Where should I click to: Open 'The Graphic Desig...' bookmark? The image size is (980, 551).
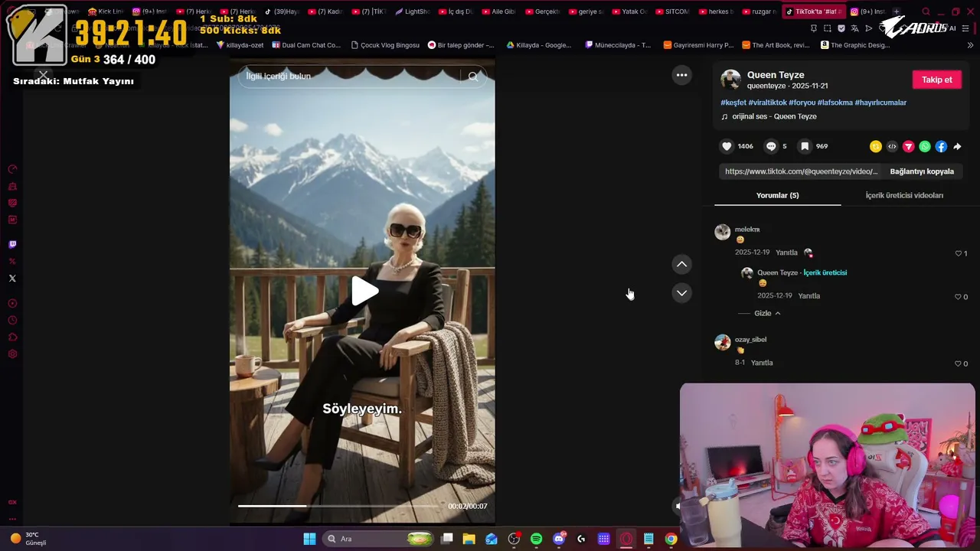click(855, 45)
